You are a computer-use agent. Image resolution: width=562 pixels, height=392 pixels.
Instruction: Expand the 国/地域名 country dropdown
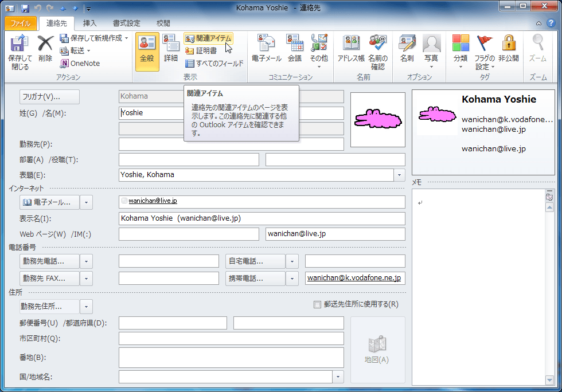tap(338, 377)
